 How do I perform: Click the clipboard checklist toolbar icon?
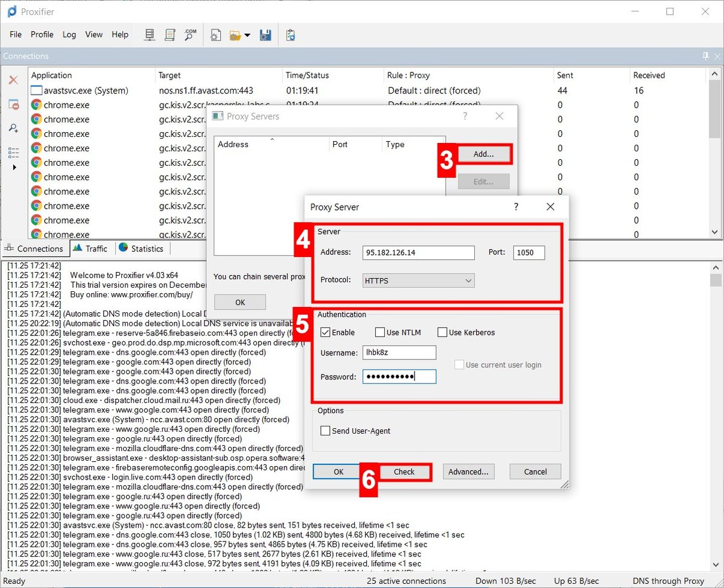290,35
